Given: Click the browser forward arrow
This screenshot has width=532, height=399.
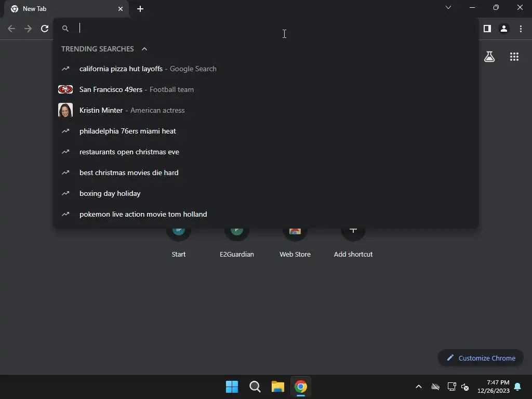Looking at the screenshot, I should pyautogui.click(x=28, y=29).
